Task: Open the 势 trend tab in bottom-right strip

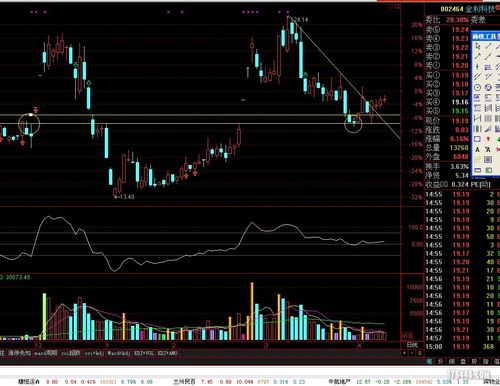Action: tap(474, 362)
